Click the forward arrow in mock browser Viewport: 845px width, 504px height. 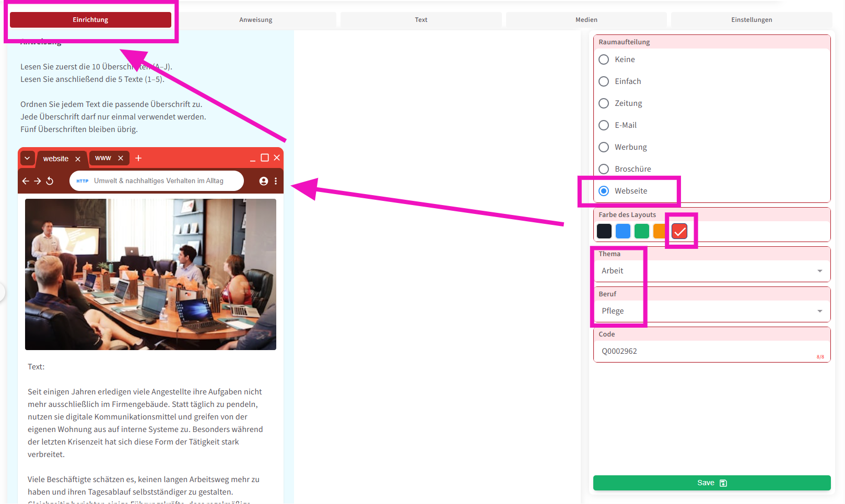tap(38, 181)
